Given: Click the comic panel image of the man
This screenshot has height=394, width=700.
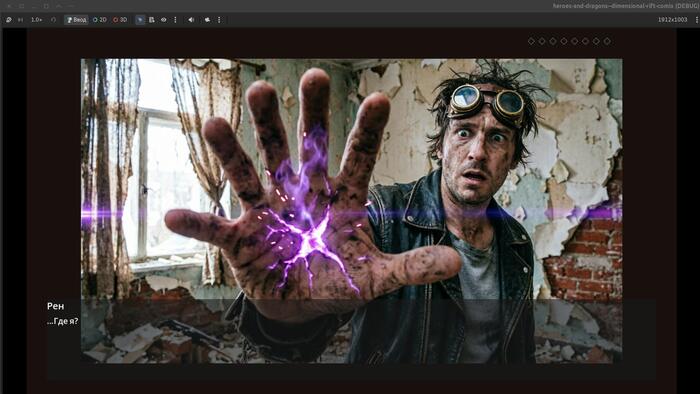Looking at the screenshot, I should 351,211.
